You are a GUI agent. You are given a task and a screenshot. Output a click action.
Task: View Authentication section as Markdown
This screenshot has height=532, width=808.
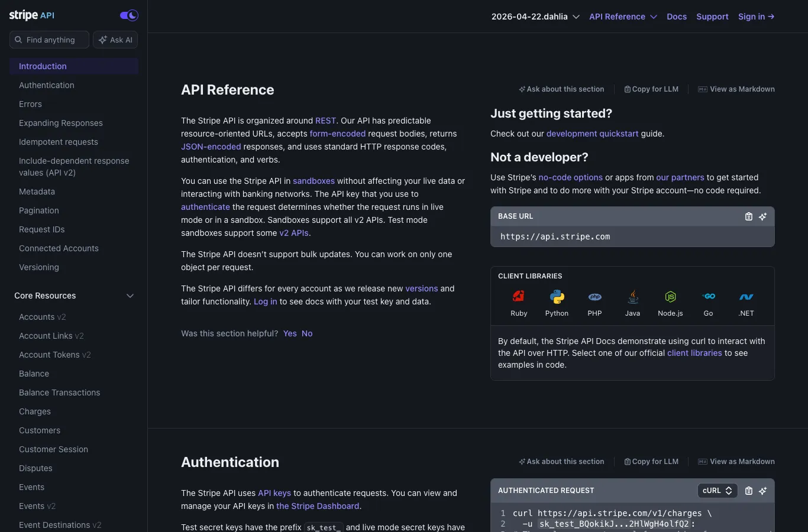pyautogui.click(x=736, y=462)
